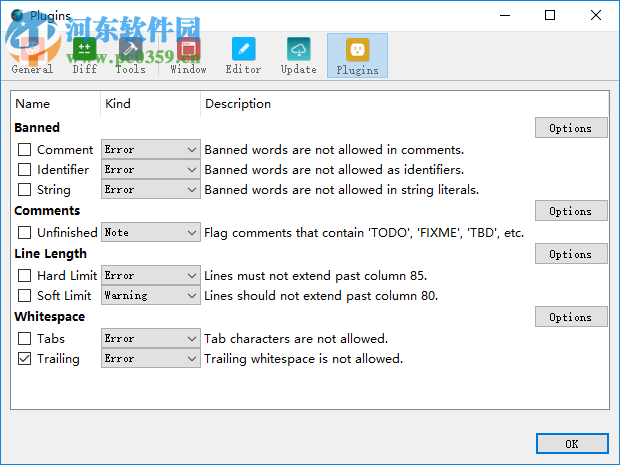Click the Kind column header
Viewport: 620px width, 465px height.
point(151,104)
